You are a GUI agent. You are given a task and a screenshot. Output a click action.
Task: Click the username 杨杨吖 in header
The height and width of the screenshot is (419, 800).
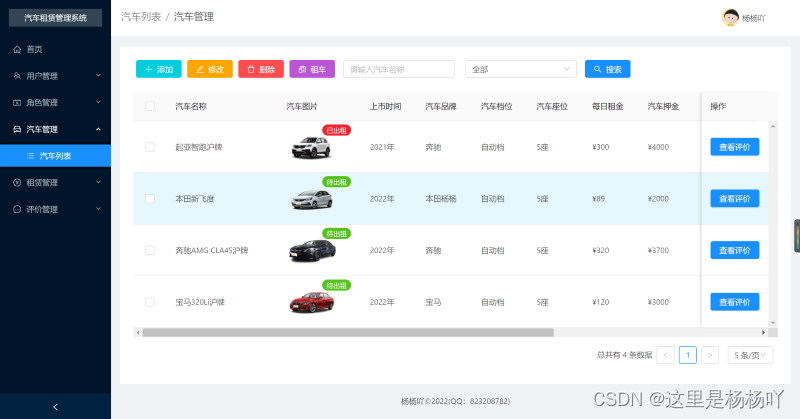pyautogui.click(x=754, y=18)
